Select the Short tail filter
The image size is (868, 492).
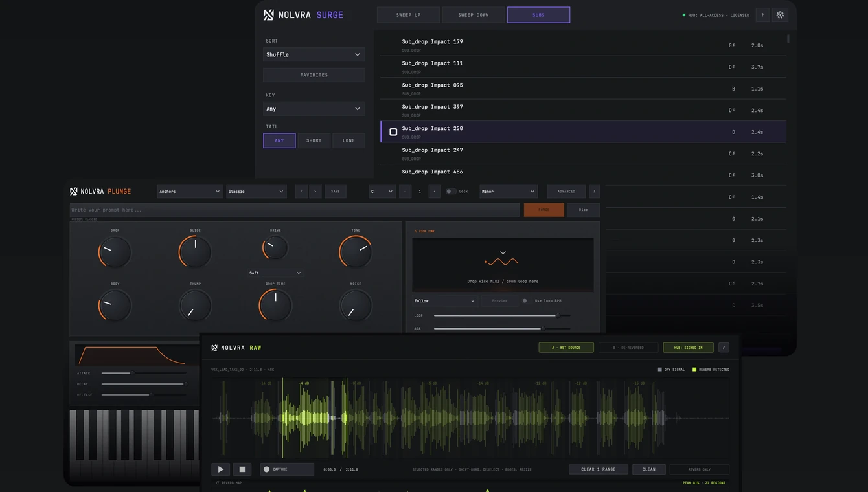tap(314, 140)
